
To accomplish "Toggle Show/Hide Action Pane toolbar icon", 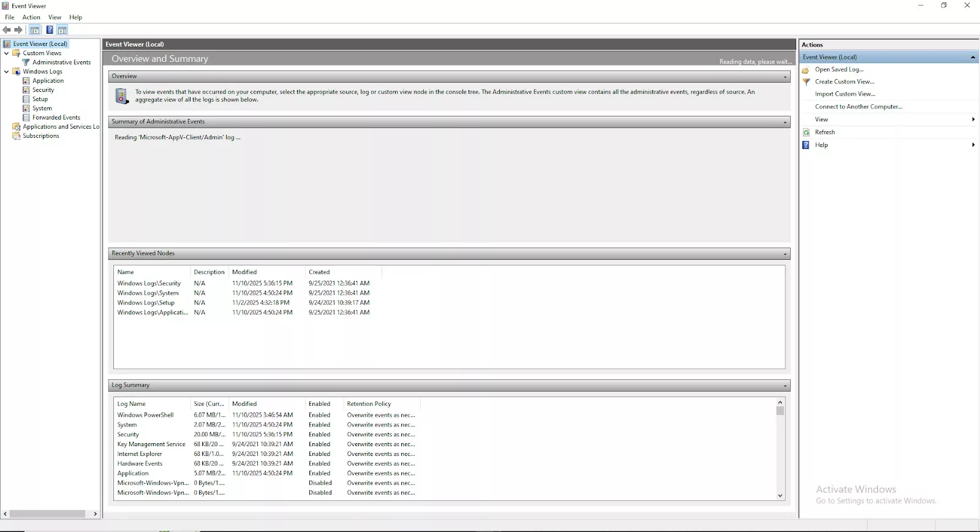I will coord(62,30).
